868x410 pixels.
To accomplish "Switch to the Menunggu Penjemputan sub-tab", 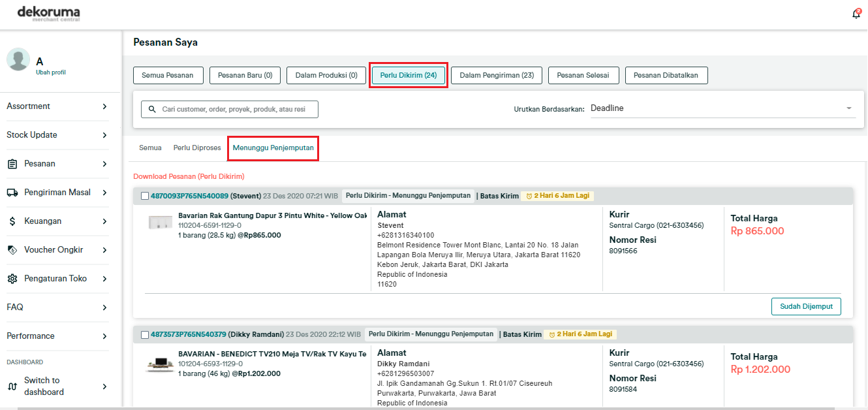I will point(273,148).
